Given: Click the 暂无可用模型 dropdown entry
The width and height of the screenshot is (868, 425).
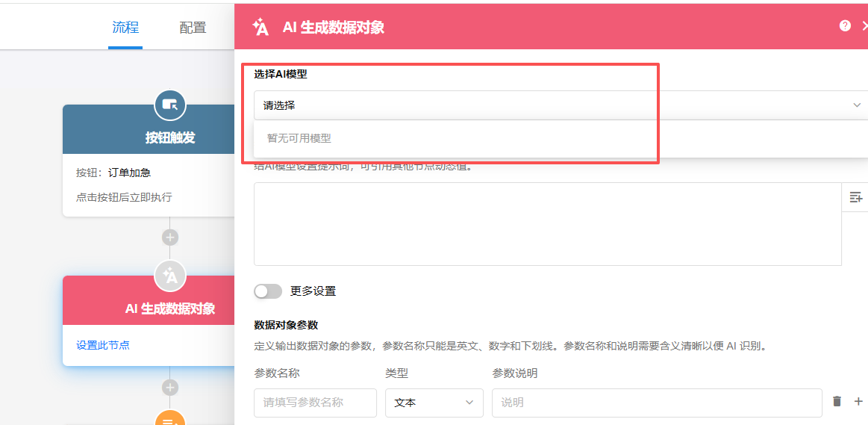Looking at the screenshot, I should click(x=299, y=138).
